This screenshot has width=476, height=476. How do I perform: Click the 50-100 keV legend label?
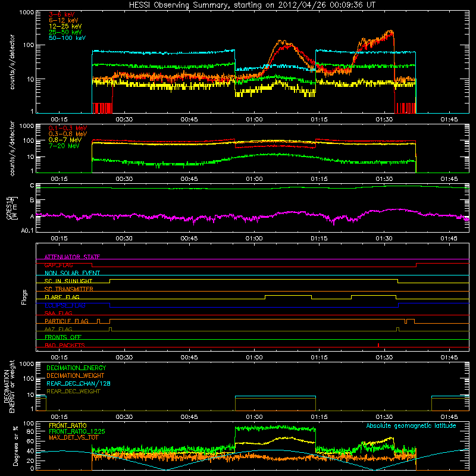point(67,38)
